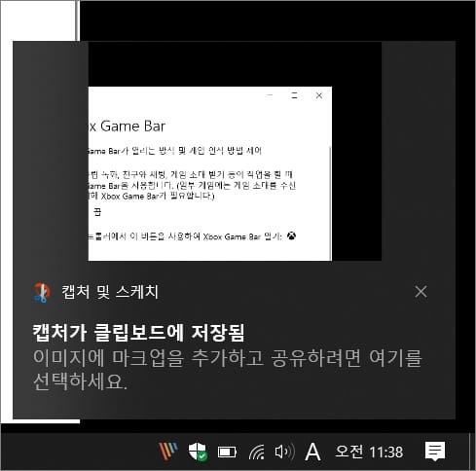
Task: Open the colorful striped tray app icon
Action: pyautogui.click(x=167, y=452)
